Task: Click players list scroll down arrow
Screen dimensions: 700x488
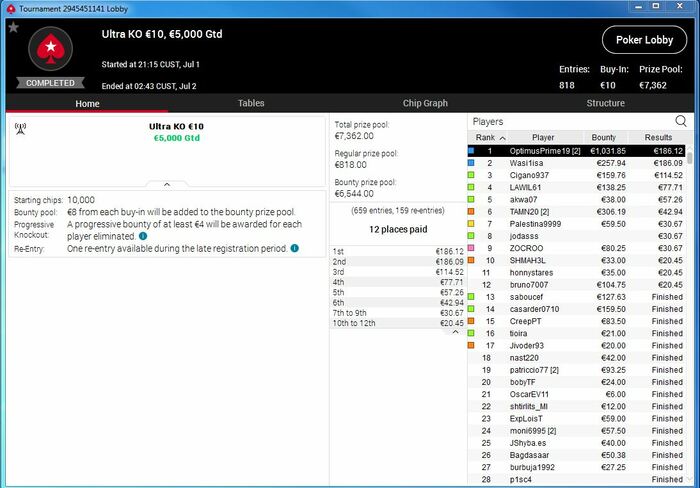Action: point(690,479)
